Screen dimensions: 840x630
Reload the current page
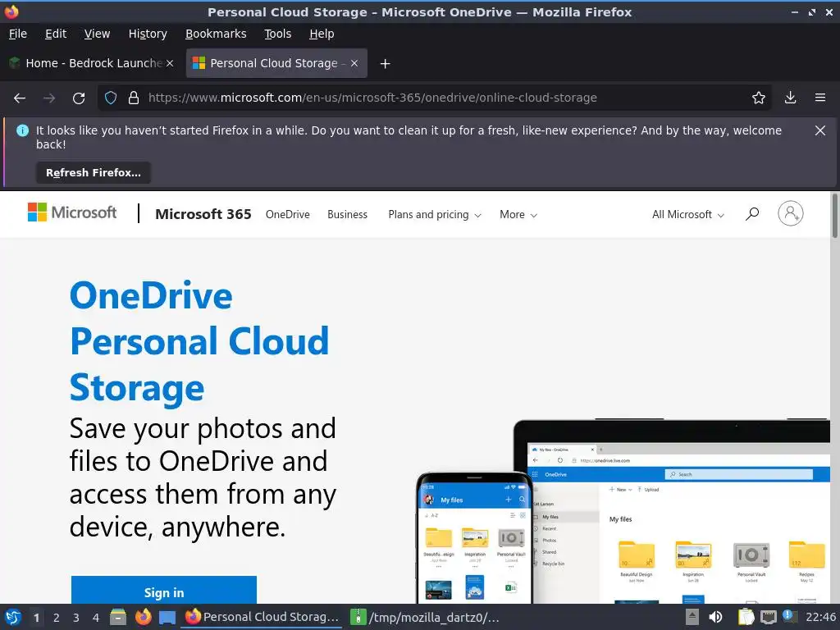point(79,98)
